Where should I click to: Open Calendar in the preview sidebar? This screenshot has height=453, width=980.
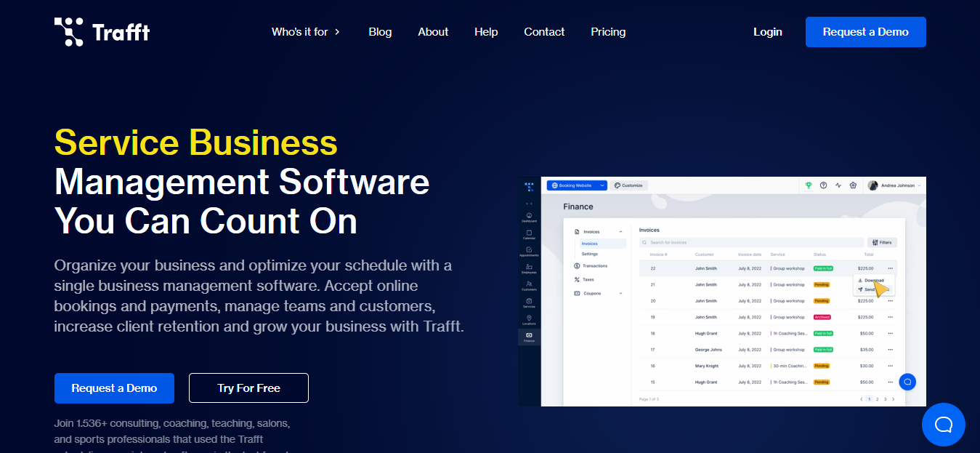529,234
